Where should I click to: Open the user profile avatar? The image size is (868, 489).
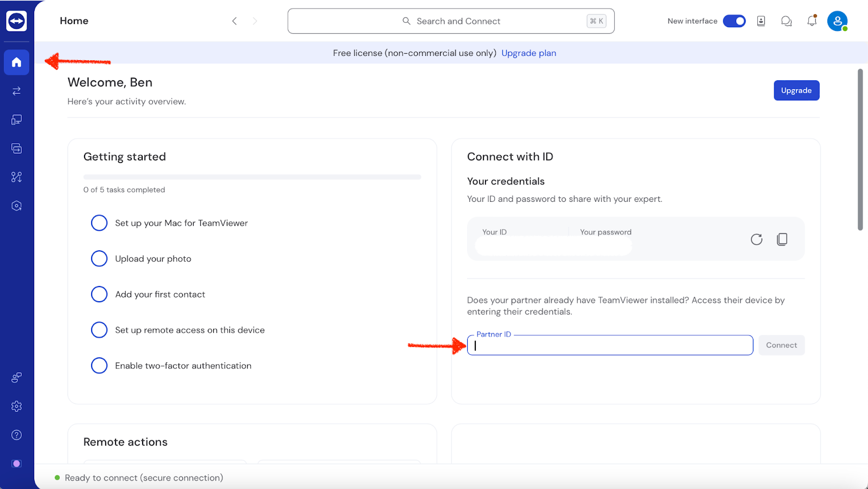(837, 21)
